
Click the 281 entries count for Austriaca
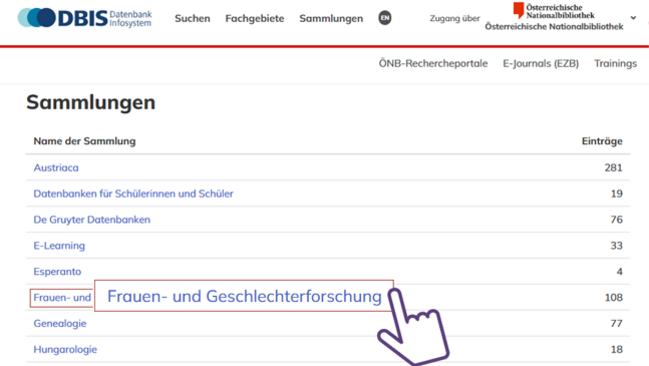click(613, 168)
